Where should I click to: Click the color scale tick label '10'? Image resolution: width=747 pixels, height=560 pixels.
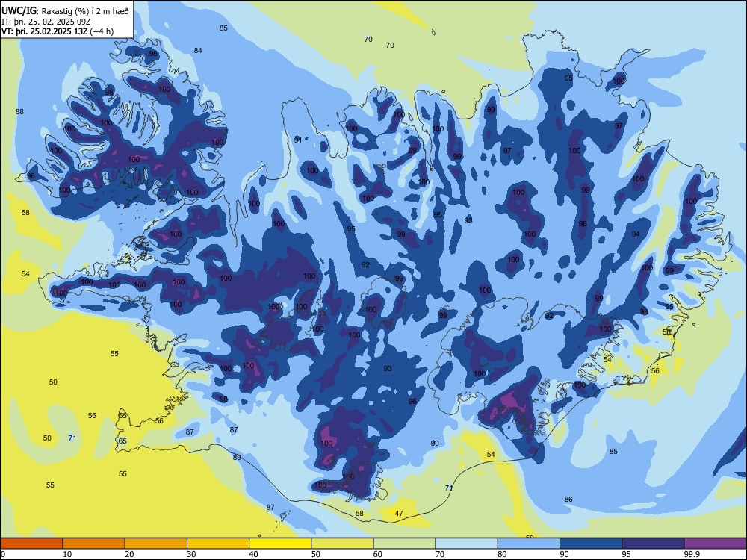coord(67,554)
